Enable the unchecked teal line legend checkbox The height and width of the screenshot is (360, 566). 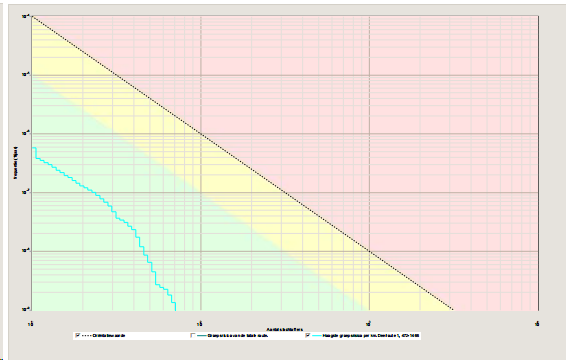[x=193, y=335]
